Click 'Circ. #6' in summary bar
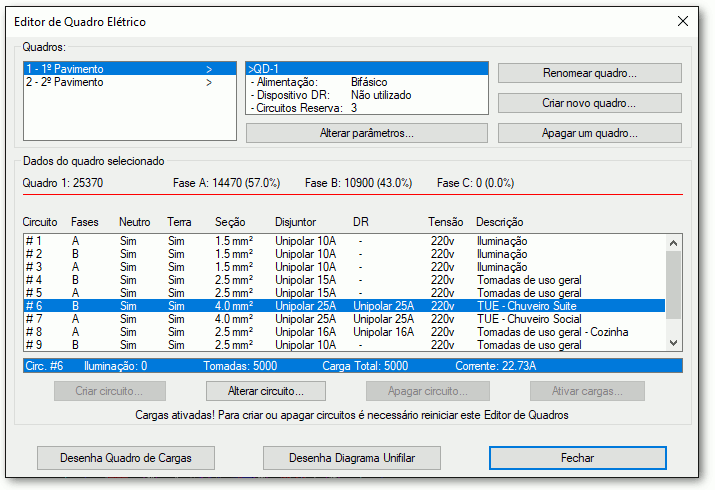 point(44,366)
